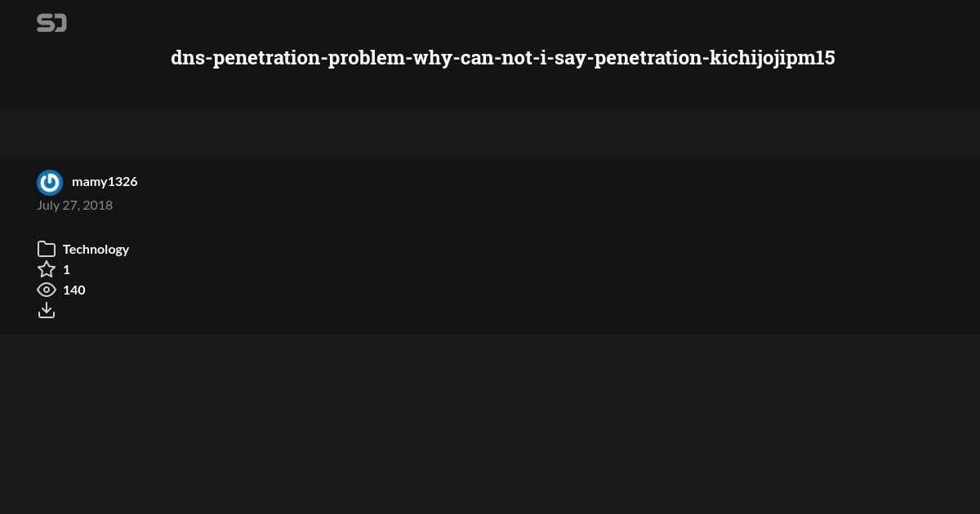Star this deck using the star icon
Viewport: 980px width, 514px height.
pos(47,269)
